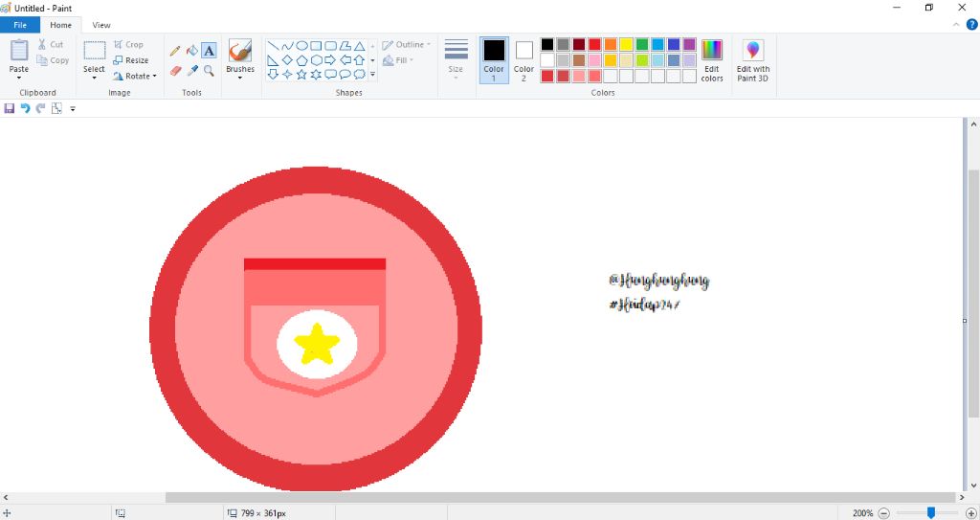The width and height of the screenshot is (980, 520).
Task: Choose the Line shape
Action: (x=273, y=46)
